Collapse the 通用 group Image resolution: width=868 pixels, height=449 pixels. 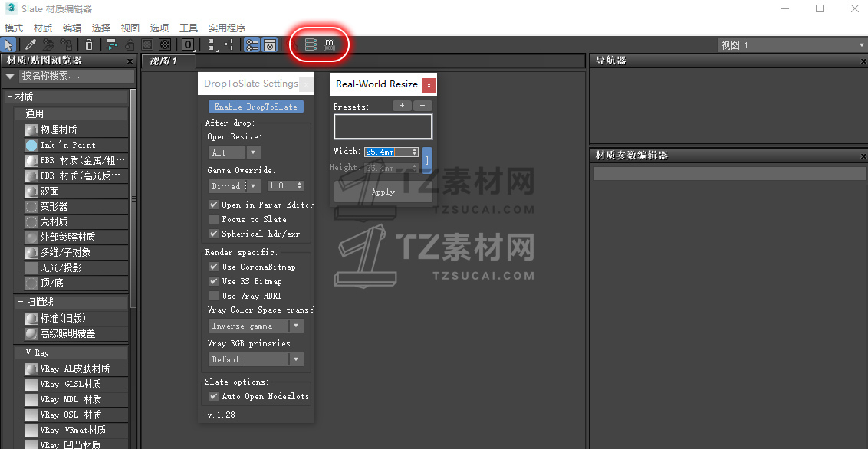point(21,114)
